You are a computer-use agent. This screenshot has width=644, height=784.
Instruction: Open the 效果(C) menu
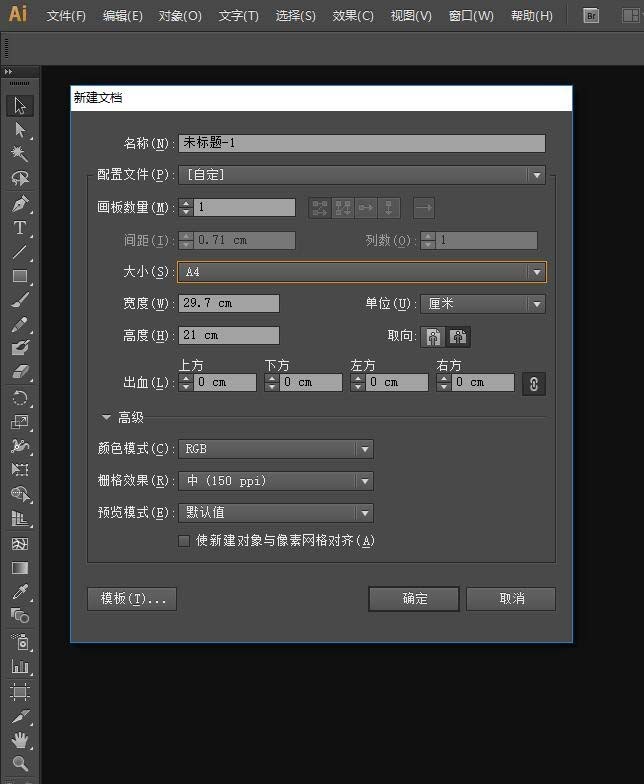[x=353, y=16]
